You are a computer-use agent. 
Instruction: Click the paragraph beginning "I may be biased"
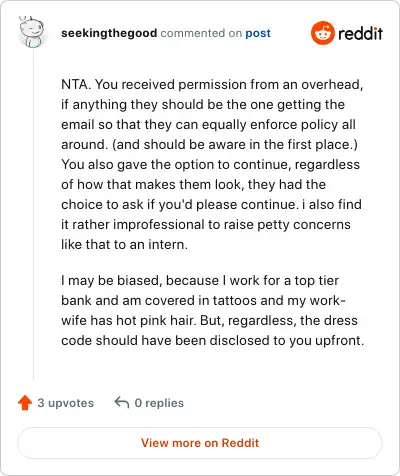212,310
